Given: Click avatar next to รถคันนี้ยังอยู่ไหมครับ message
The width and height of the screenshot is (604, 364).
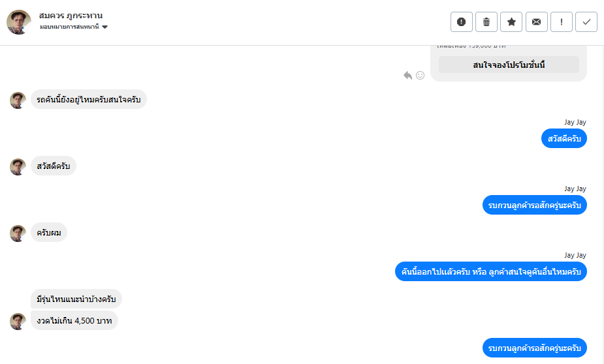Looking at the screenshot, I should tap(18, 100).
